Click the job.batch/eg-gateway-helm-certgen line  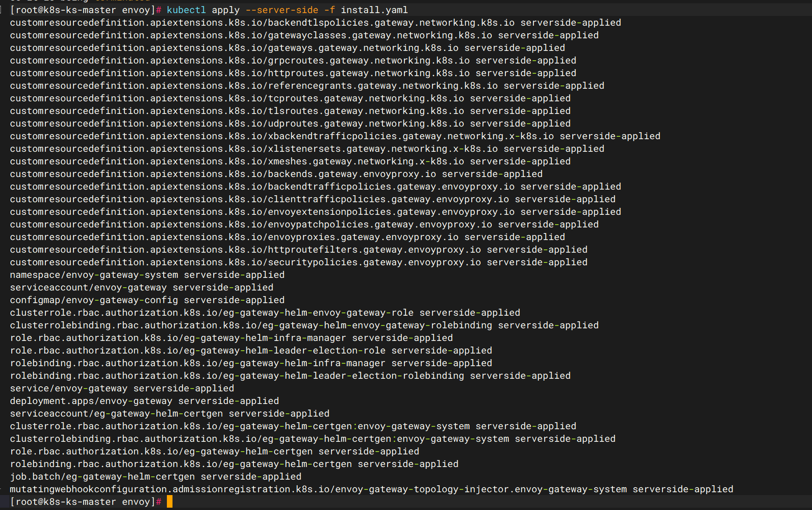[x=156, y=476]
